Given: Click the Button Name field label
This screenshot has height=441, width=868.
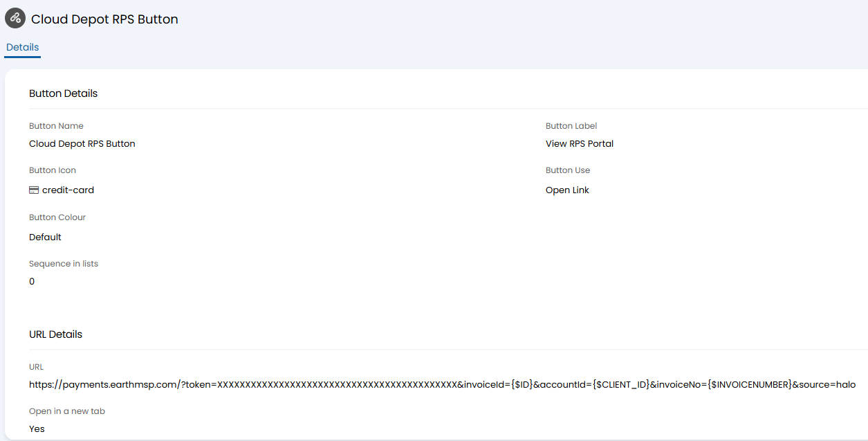Looking at the screenshot, I should click(56, 126).
